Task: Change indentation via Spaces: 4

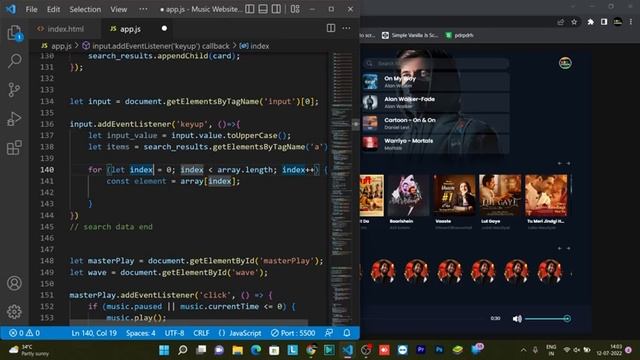Action: pos(140,333)
